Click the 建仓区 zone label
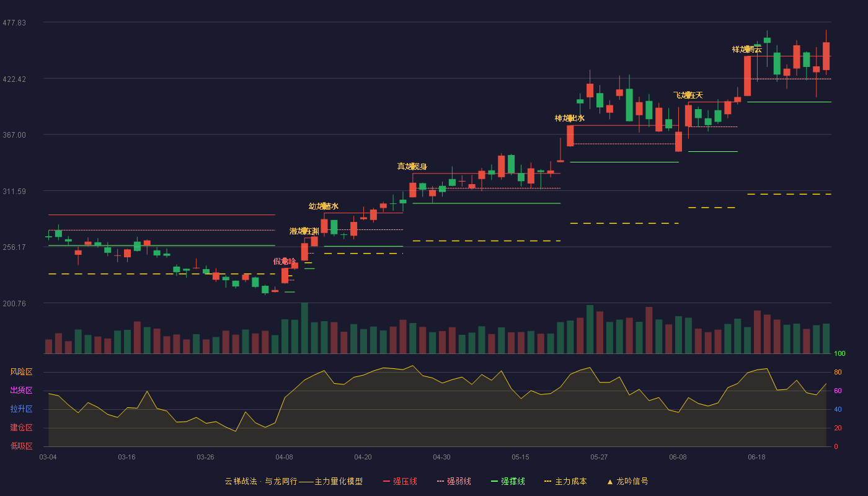The width and height of the screenshot is (868, 496). (x=22, y=428)
